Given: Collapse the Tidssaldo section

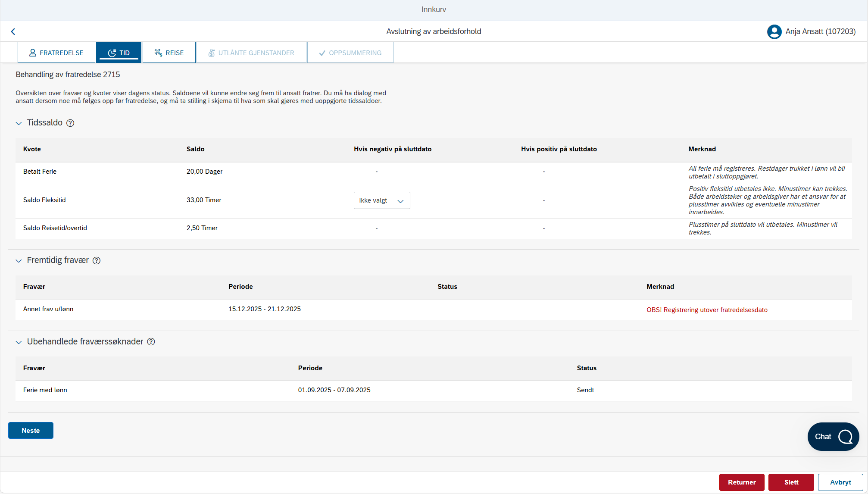Looking at the screenshot, I should pos(19,123).
